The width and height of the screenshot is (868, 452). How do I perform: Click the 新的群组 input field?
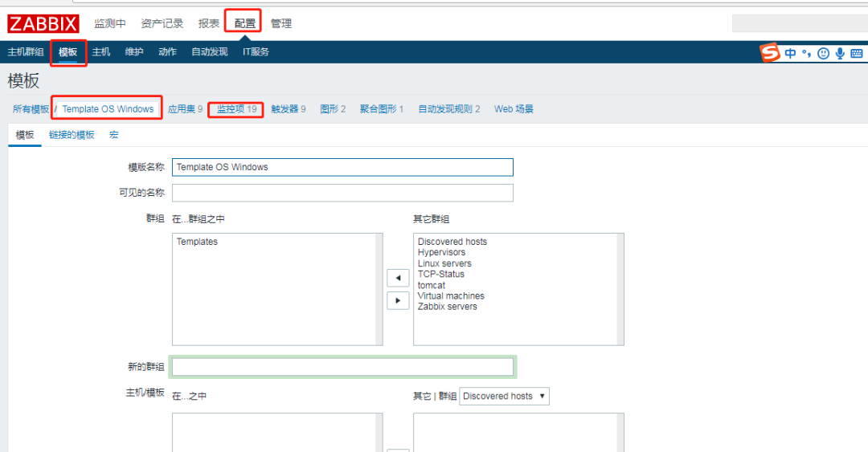click(342, 367)
